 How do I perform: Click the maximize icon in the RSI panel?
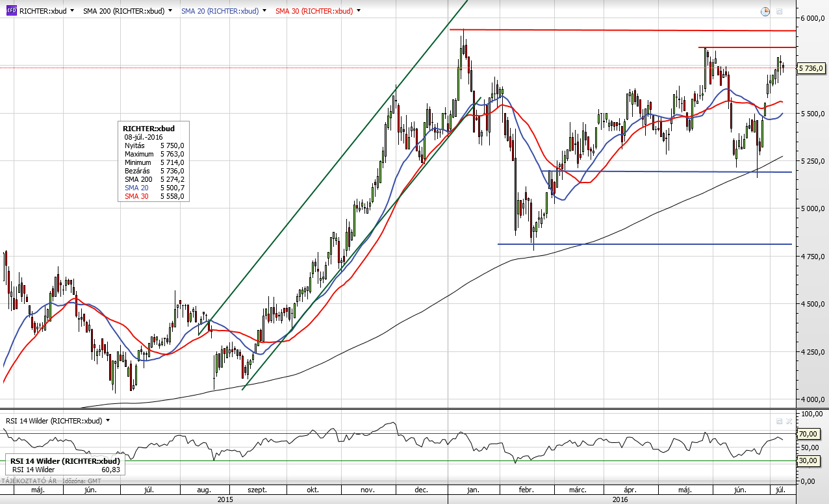tap(779, 421)
